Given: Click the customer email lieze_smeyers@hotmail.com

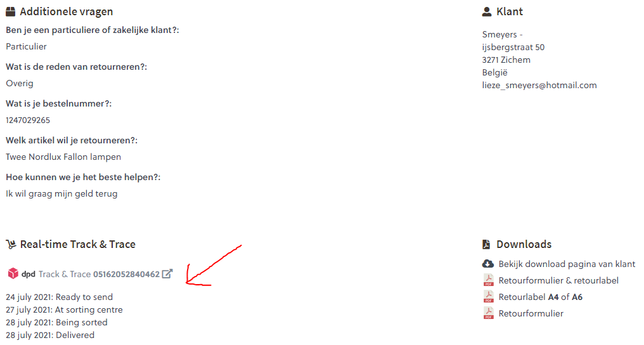Looking at the screenshot, I should tap(539, 85).
